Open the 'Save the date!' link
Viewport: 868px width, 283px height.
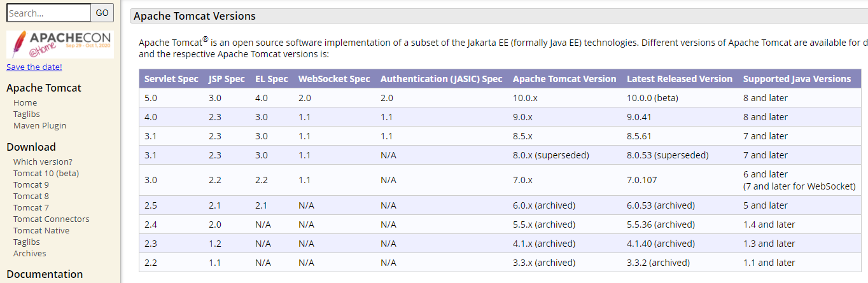[34, 67]
